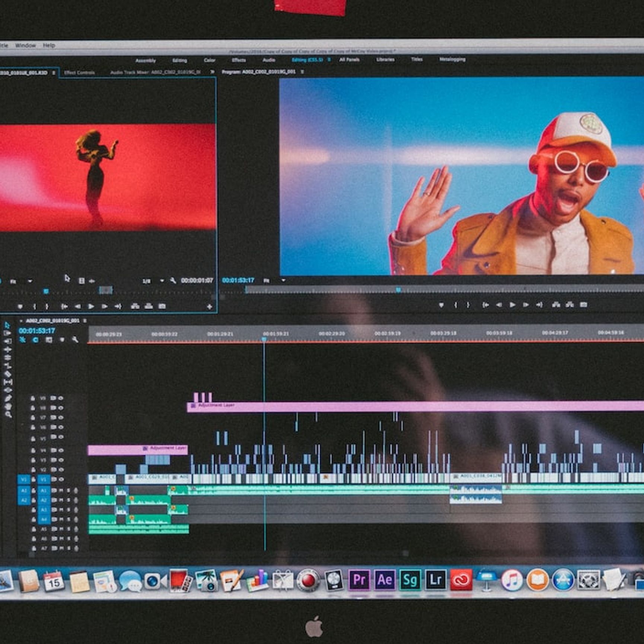Open Program monitor zoom level Fit dropdown
The width and height of the screenshot is (644, 644).
(x=283, y=280)
